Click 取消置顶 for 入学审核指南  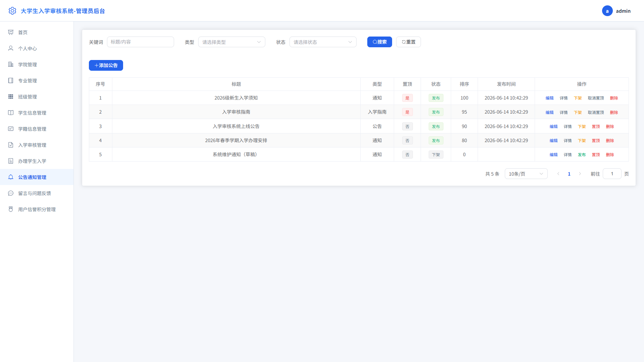(x=596, y=112)
